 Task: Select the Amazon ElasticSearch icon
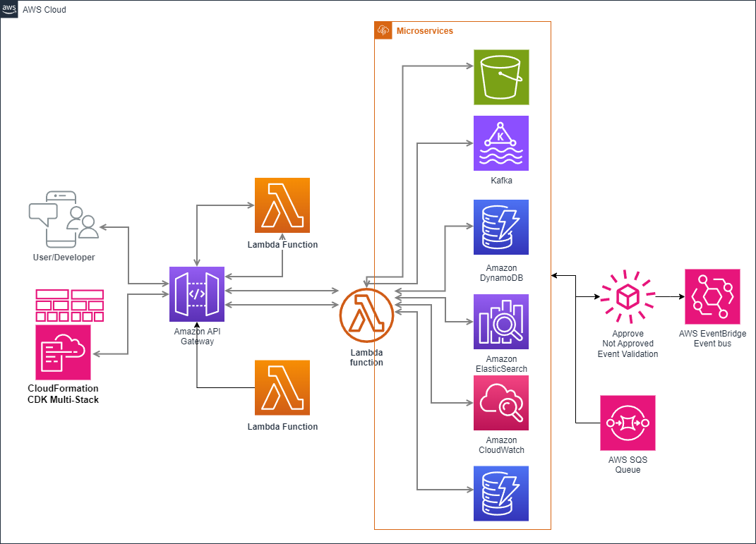click(x=501, y=321)
